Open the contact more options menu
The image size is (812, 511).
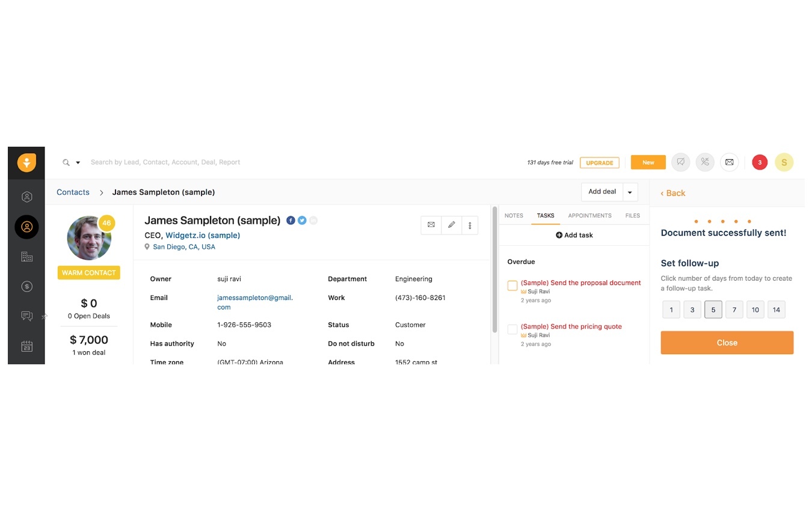[470, 225]
